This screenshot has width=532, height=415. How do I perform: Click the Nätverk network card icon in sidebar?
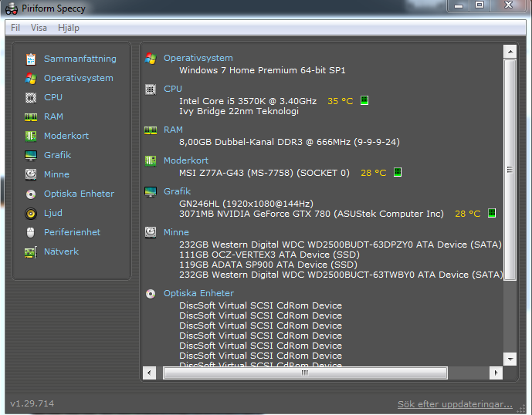(x=31, y=252)
